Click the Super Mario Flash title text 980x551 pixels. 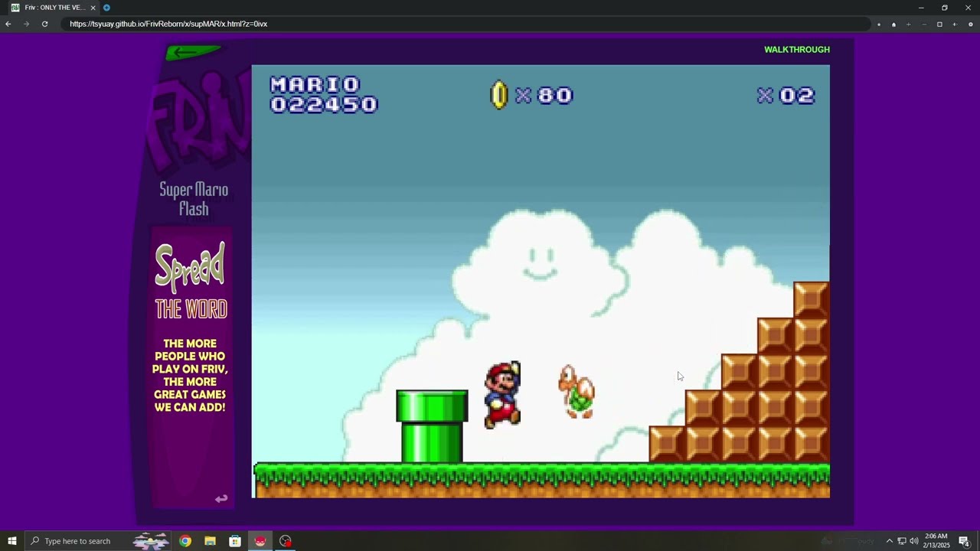point(194,199)
